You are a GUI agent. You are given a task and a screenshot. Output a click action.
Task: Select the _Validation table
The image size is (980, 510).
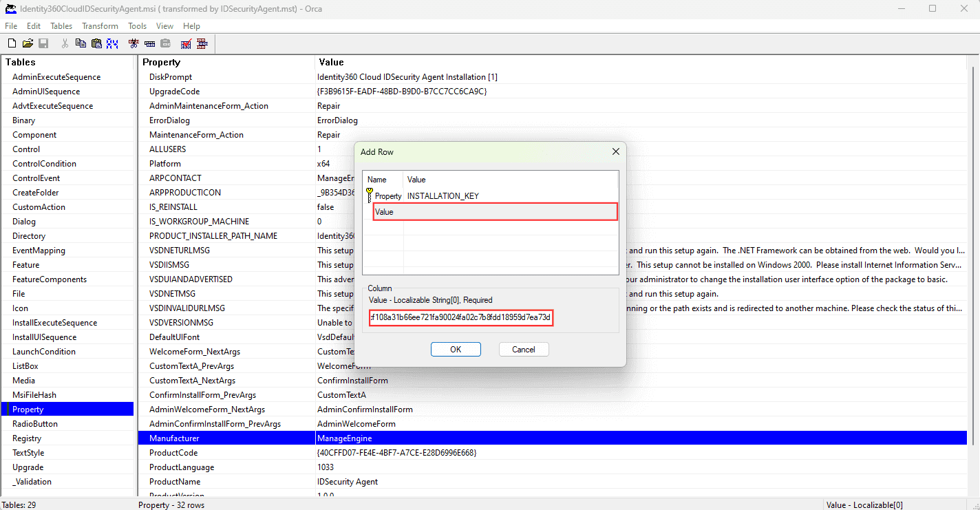[x=32, y=482]
